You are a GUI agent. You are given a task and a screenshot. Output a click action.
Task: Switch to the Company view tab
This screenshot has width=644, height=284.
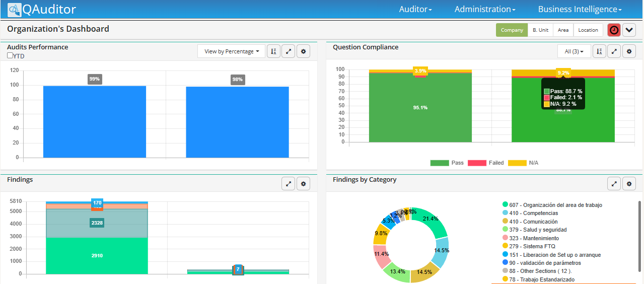pos(512,30)
